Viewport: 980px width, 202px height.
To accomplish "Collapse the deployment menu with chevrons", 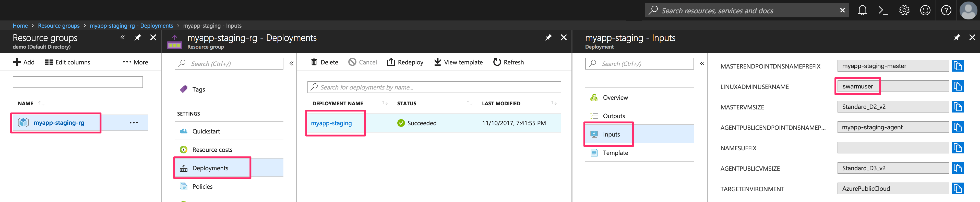I will pyautogui.click(x=702, y=63).
